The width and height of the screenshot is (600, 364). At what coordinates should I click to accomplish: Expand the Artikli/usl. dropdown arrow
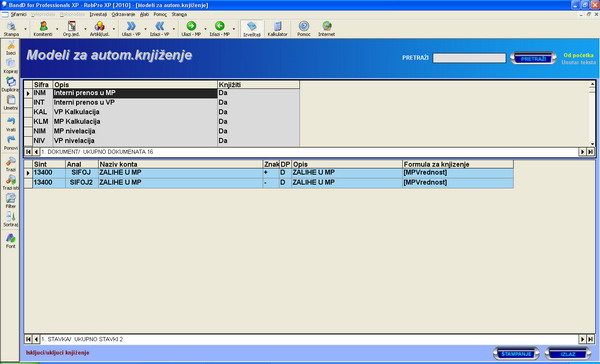click(x=114, y=29)
